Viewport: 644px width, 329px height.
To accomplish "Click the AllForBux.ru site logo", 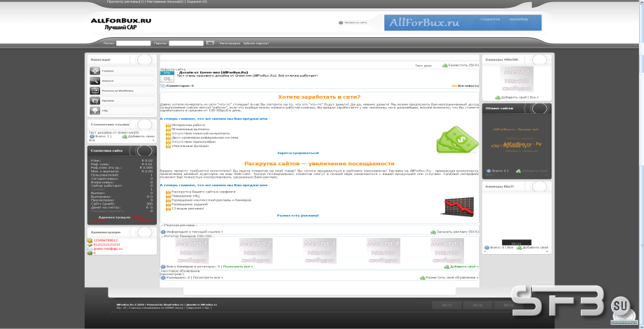I will 120,23.
